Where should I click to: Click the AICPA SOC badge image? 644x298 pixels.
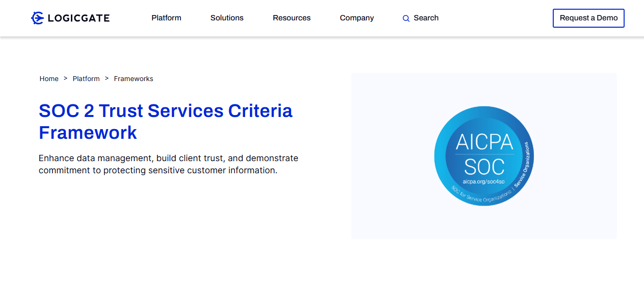484,156
